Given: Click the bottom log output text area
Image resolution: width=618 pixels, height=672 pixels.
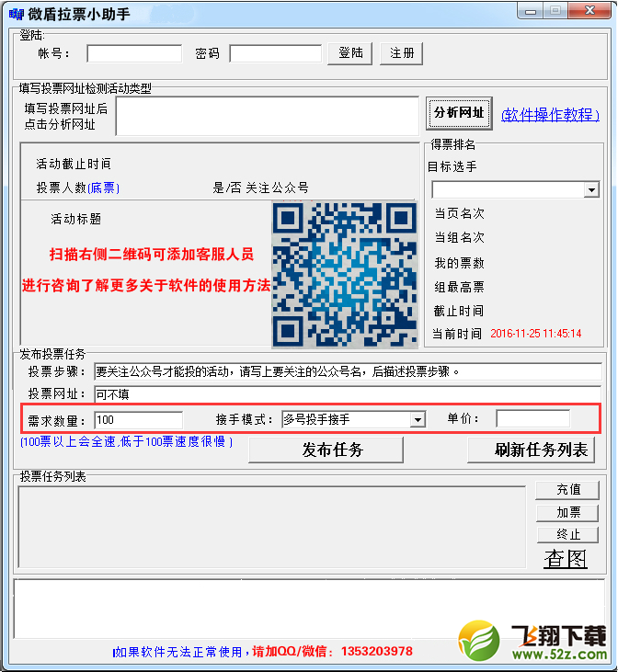Looking at the screenshot, I should tap(309, 609).
